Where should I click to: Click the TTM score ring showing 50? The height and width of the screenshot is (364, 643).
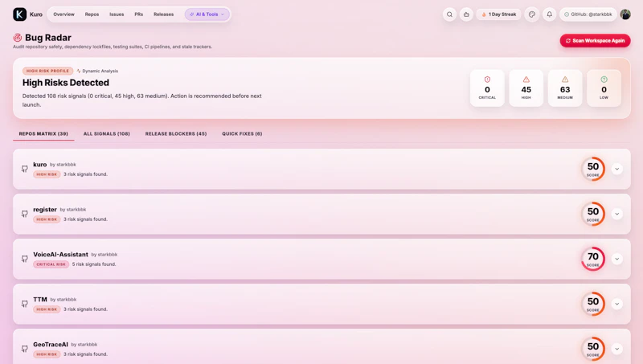point(593,305)
